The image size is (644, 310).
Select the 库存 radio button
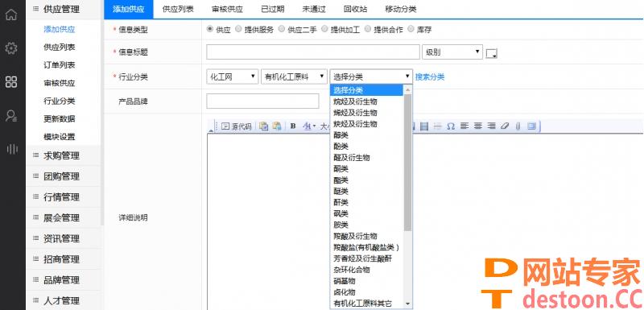[x=411, y=29]
